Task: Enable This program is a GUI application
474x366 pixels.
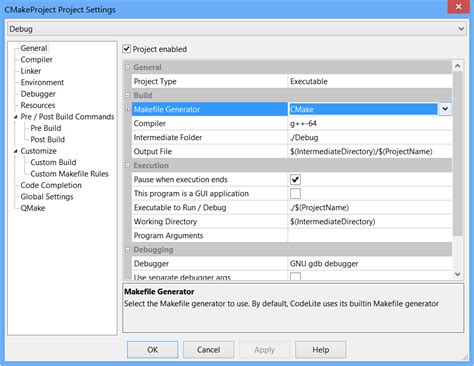Action: click(x=295, y=193)
